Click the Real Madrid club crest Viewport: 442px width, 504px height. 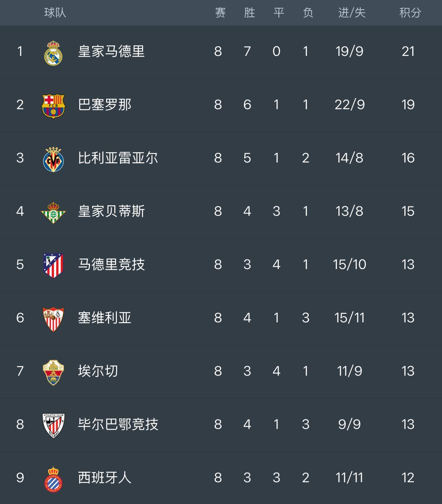pos(53,53)
